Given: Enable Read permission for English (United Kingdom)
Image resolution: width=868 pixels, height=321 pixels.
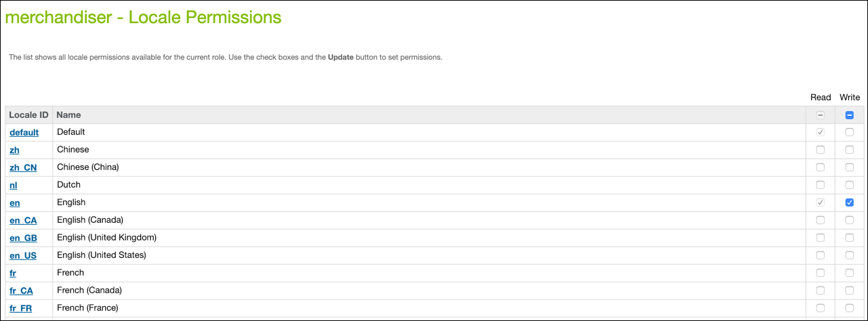Looking at the screenshot, I should coord(821,238).
